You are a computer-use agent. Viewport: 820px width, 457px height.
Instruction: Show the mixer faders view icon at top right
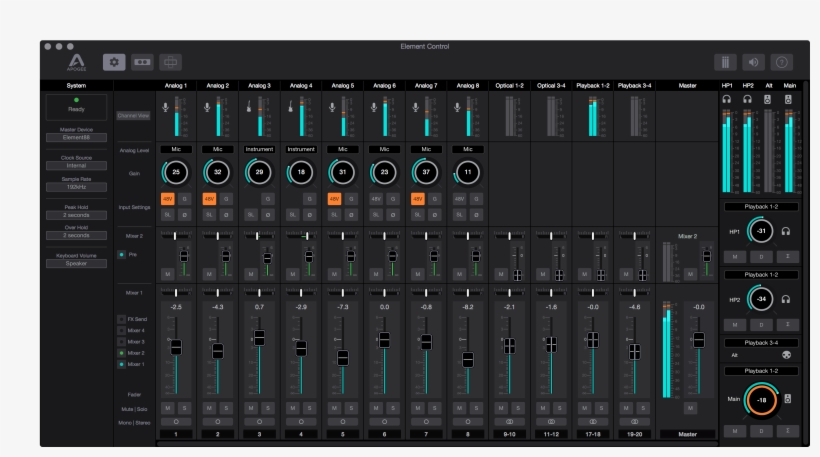pyautogui.click(x=725, y=62)
